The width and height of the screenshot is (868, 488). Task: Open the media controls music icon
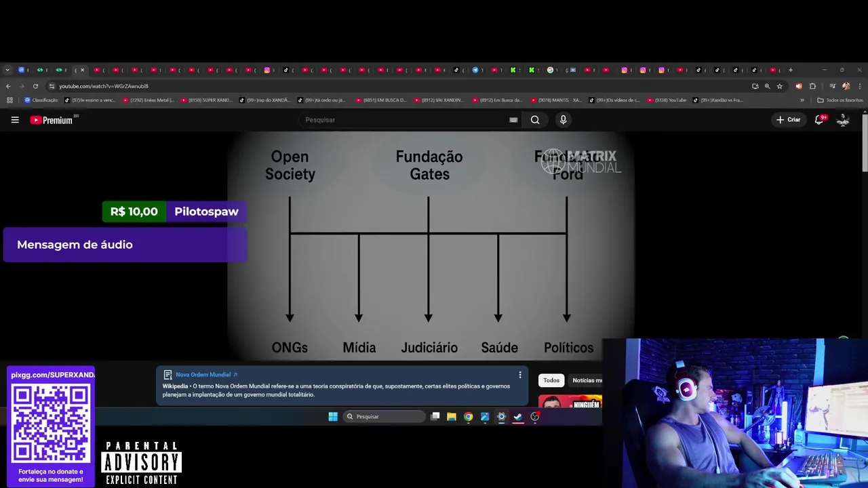tap(833, 86)
